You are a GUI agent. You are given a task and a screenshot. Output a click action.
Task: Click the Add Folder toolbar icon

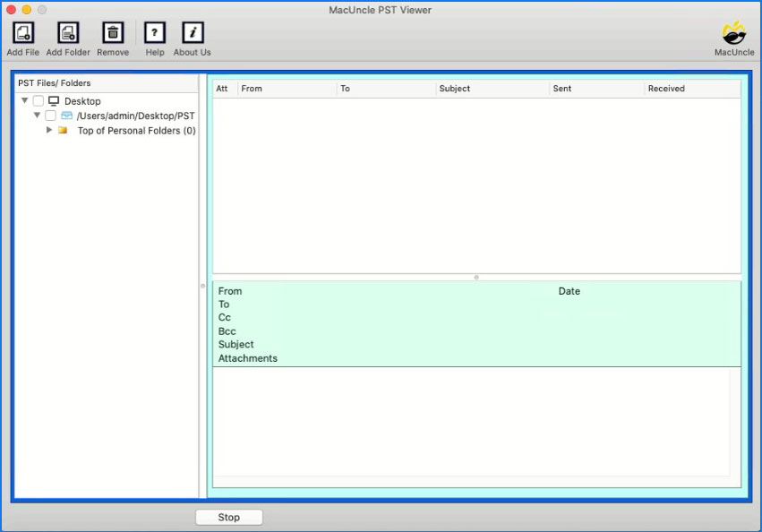pyautogui.click(x=68, y=34)
